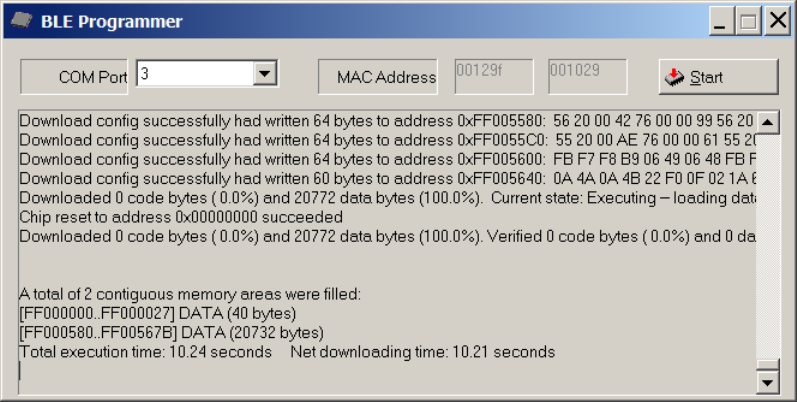Click the scrollbar thumb near bottom
The width and height of the screenshot is (797, 402).
(768, 365)
